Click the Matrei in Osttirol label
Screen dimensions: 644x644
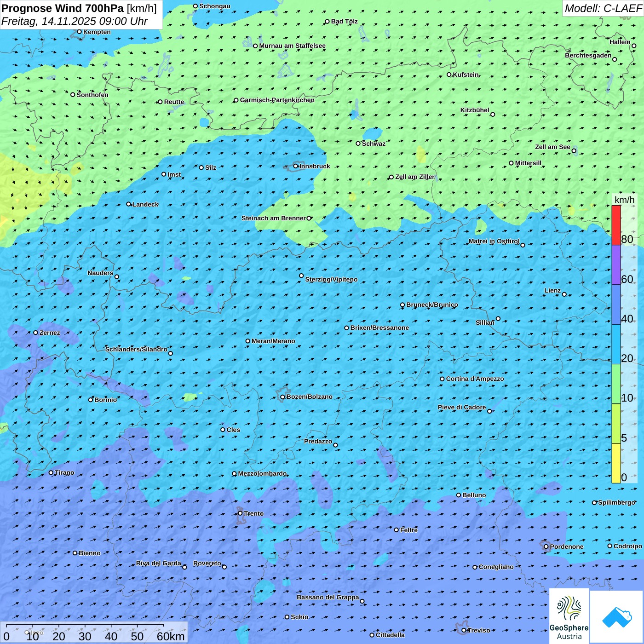(x=494, y=241)
